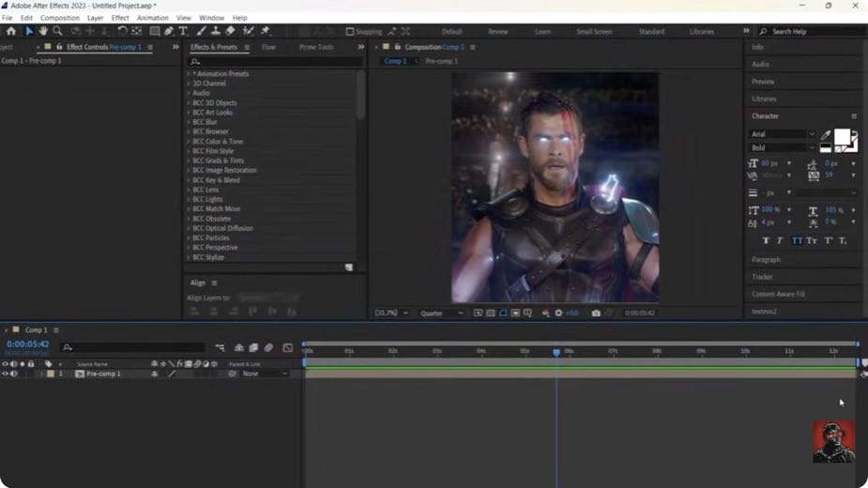868x488 pixels.
Task: Toggle All Caps in Character panel
Action: [x=797, y=240]
